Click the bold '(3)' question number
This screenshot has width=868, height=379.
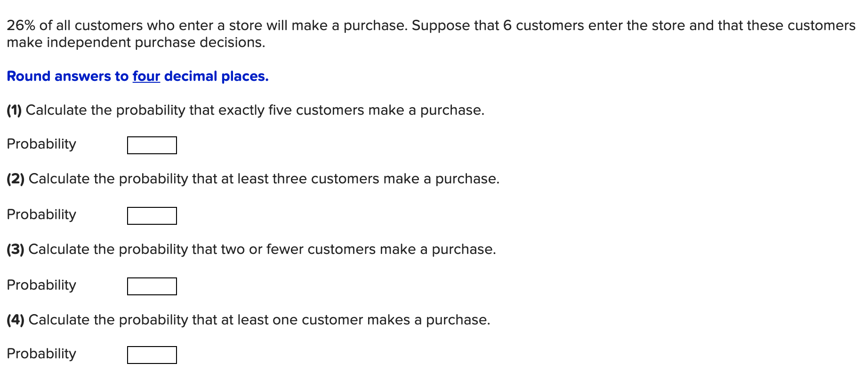click(16, 249)
